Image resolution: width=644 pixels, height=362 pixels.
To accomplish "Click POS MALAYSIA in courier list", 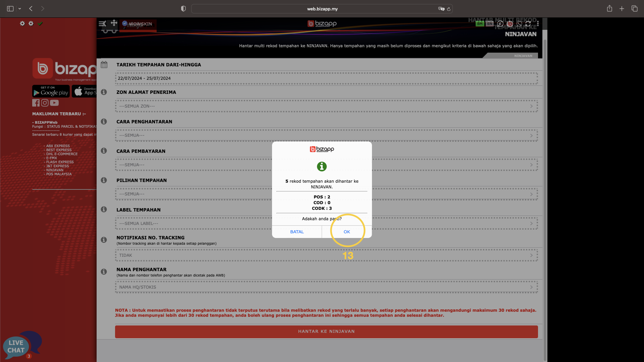I will click(59, 174).
